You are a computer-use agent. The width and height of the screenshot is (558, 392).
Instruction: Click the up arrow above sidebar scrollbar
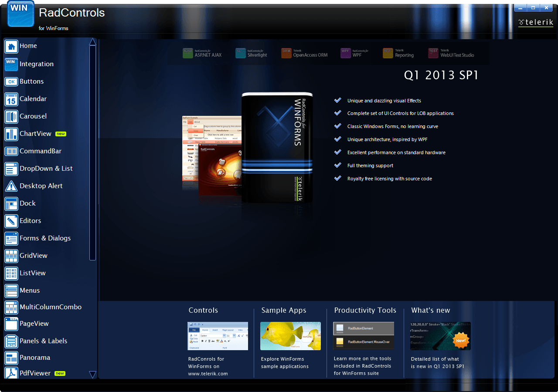[92, 42]
